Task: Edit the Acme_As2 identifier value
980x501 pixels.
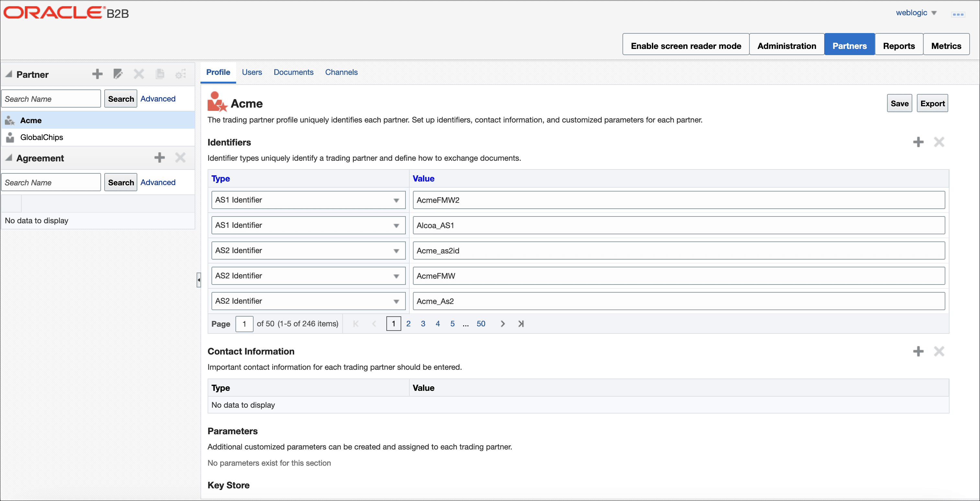Action: [x=679, y=301]
